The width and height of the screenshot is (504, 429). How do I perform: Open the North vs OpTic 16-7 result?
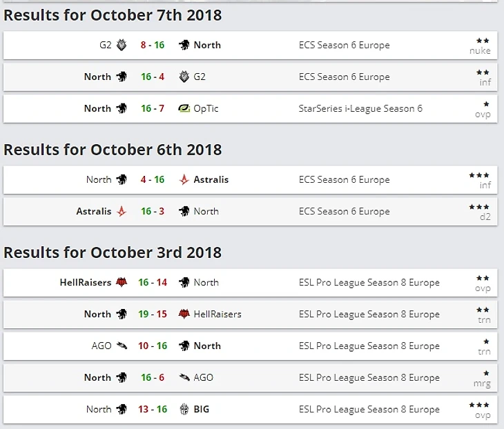(x=152, y=108)
